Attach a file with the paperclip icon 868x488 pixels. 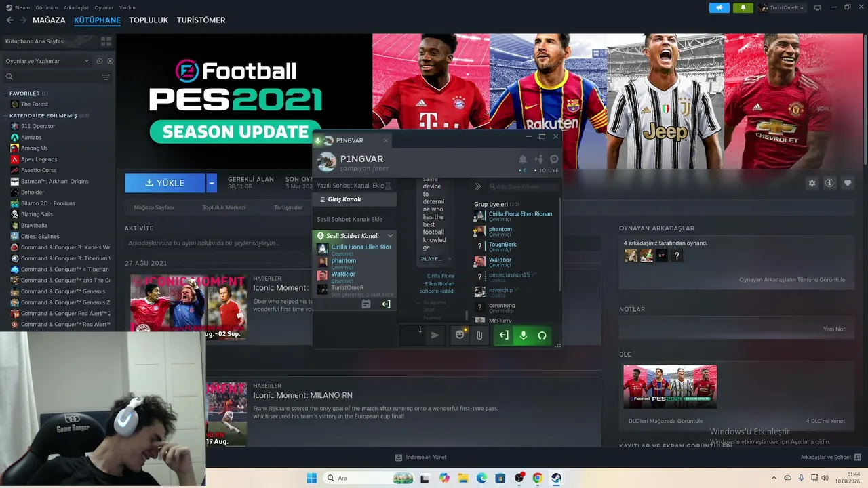(479, 335)
